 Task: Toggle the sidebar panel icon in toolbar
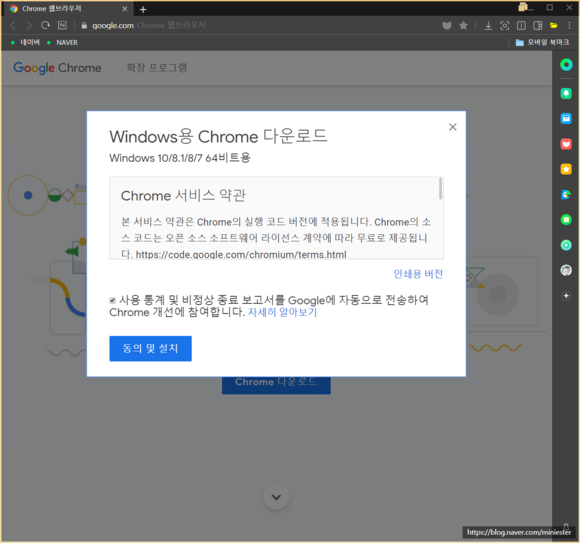point(537,26)
